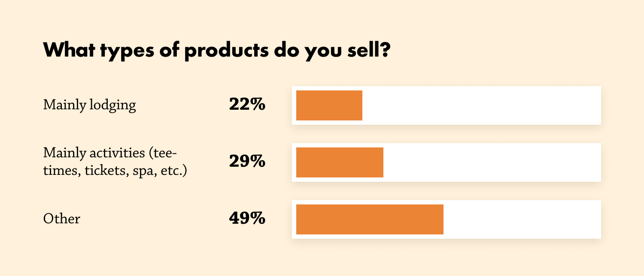The image size is (644, 276).
Task: Select the 49% percentage figure
Action: pyautogui.click(x=247, y=219)
